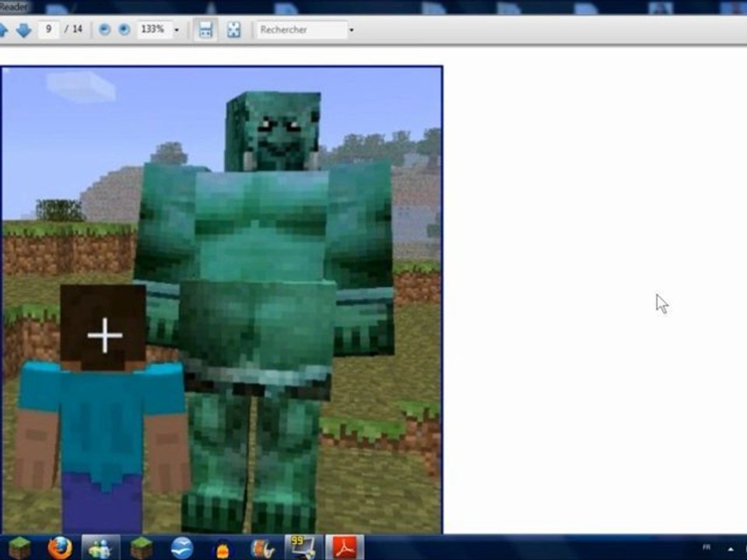Click the FR language indicator in tray
This screenshot has width=747, height=560.
point(707,547)
